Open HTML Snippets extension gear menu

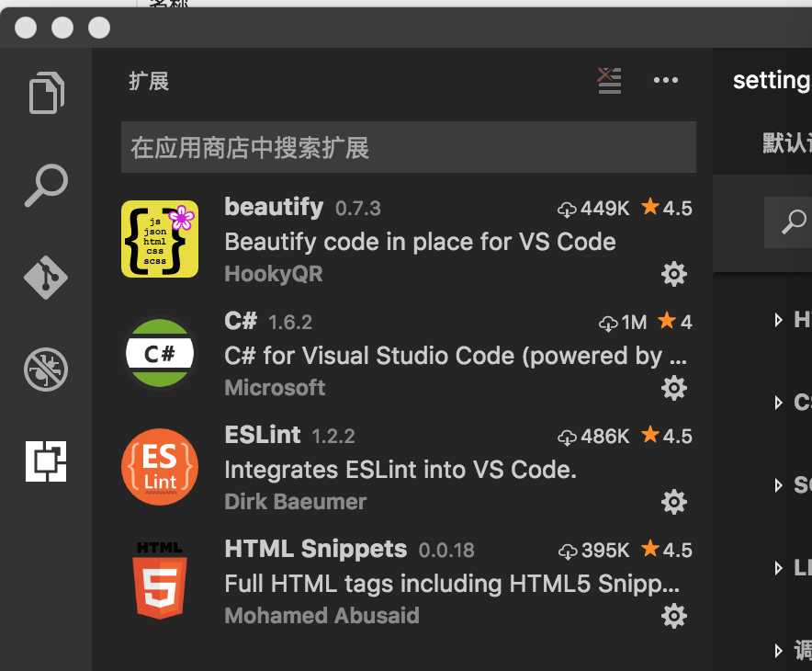coord(673,616)
